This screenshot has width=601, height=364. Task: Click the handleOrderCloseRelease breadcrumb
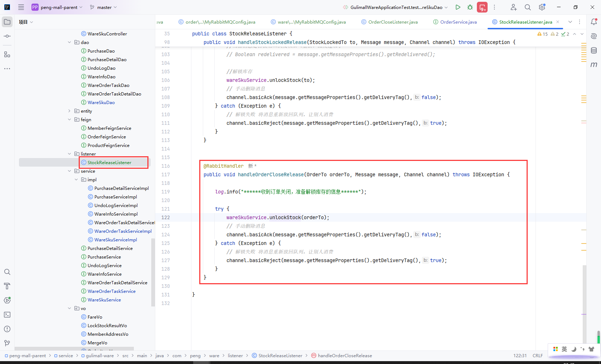[x=342, y=355]
